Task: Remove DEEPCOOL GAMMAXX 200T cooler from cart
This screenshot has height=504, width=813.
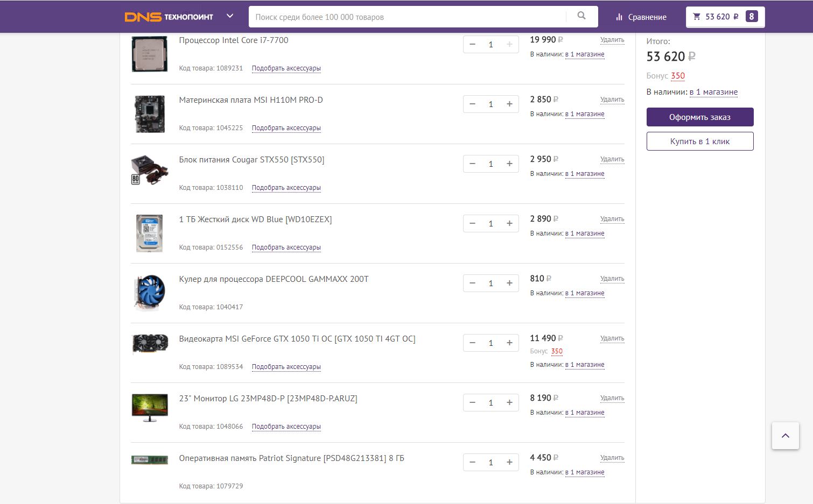Action: click(x=612, y=279)
